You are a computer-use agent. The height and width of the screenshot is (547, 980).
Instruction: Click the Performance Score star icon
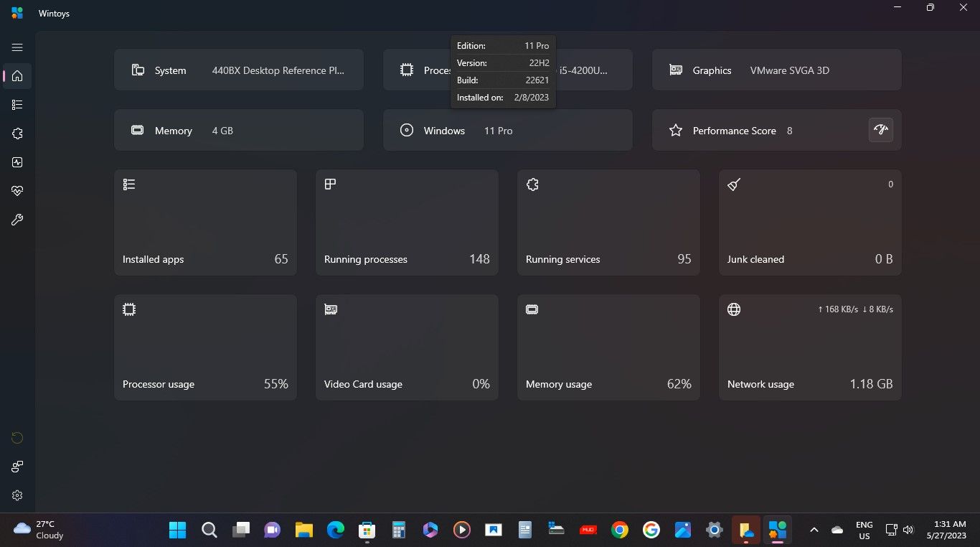(x=675, y=131)
